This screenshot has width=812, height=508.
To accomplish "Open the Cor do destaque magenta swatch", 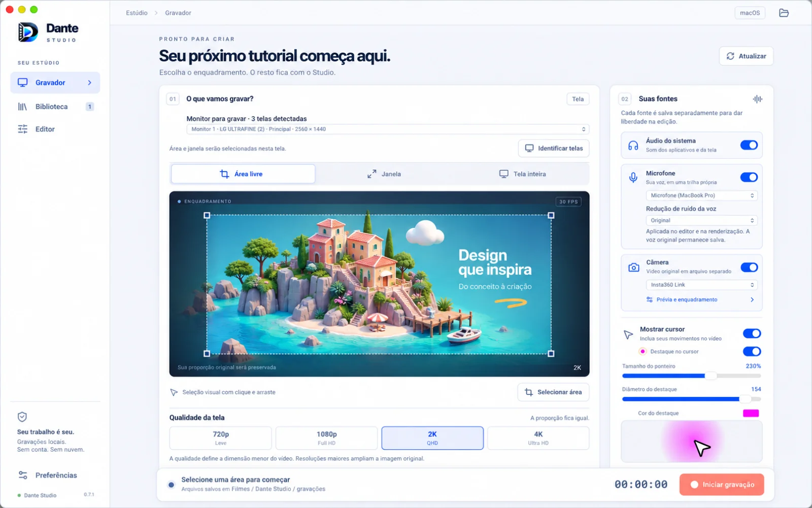I will point(751,413).
